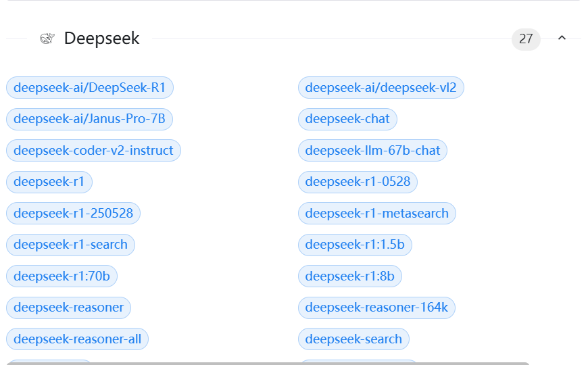Click the Deepseek group header title
Screen dimensions: 588x365
coord(101,39)
